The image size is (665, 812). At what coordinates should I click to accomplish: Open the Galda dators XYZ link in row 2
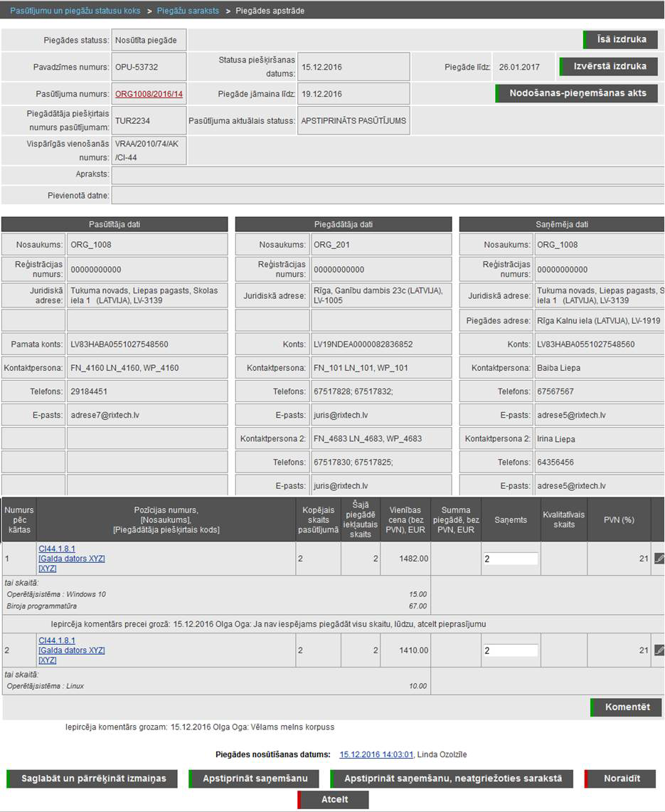tap(71, 650)
